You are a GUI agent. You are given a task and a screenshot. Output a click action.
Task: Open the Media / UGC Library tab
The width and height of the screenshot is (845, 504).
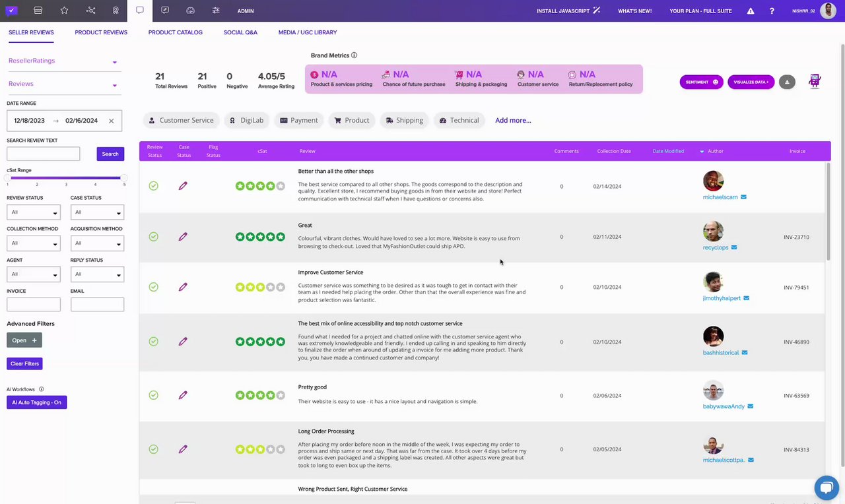tap(307, 32)
